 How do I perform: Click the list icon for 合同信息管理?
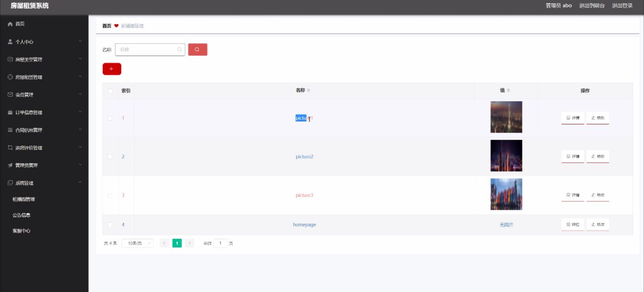[10, 130]
